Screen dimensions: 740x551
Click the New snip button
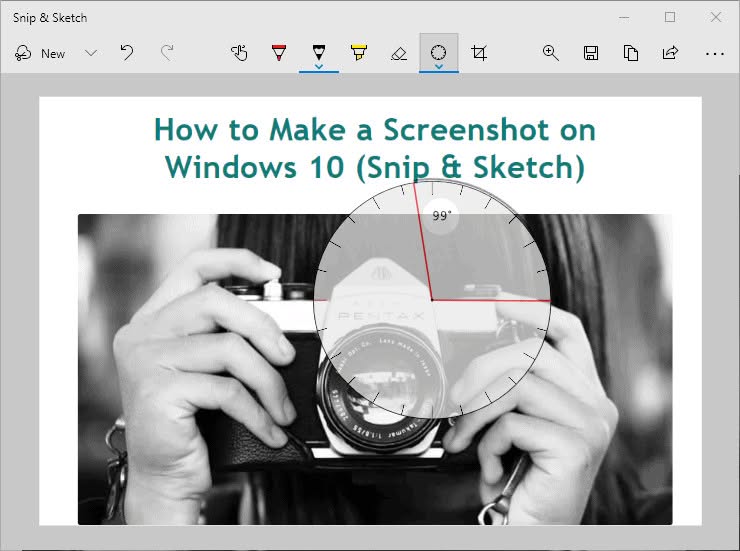point(40,53)
